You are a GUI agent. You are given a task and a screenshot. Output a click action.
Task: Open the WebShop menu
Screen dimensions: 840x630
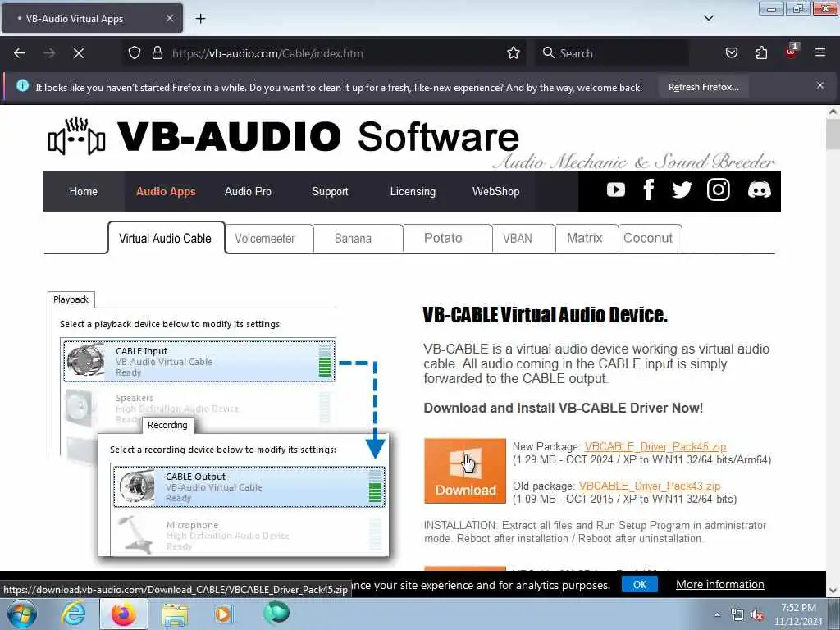pyautogui.click(x=495, y=191)
